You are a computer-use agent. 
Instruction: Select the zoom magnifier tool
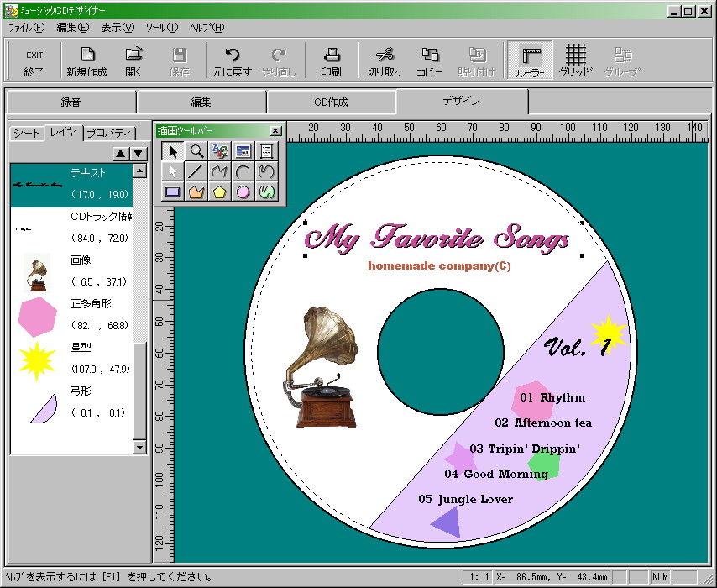[196, 151]
